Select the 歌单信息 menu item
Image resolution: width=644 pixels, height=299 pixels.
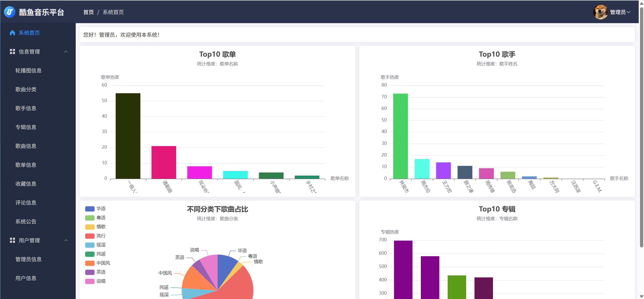coord(26,165)
